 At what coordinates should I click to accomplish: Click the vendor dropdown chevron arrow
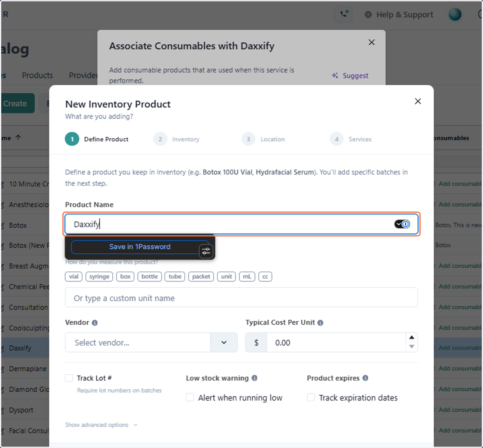pos(224,343)
